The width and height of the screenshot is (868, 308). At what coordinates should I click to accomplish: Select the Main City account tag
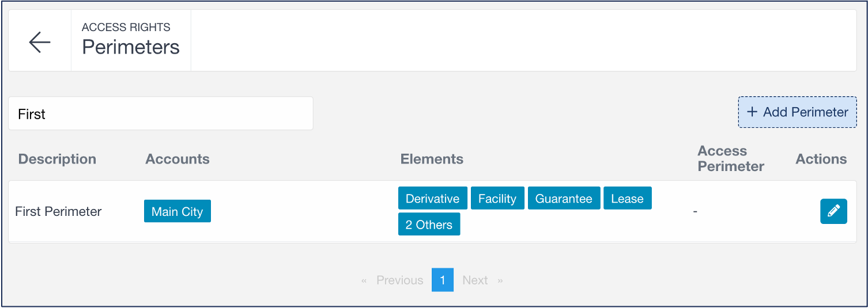[177, 211]
